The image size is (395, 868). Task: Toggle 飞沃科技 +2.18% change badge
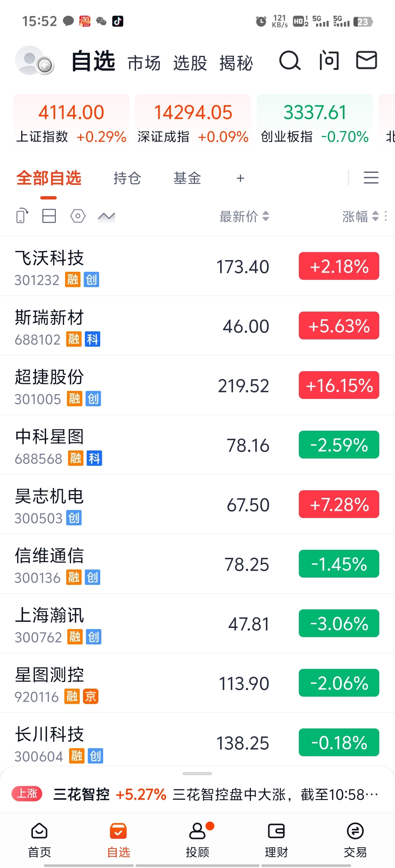339,266
